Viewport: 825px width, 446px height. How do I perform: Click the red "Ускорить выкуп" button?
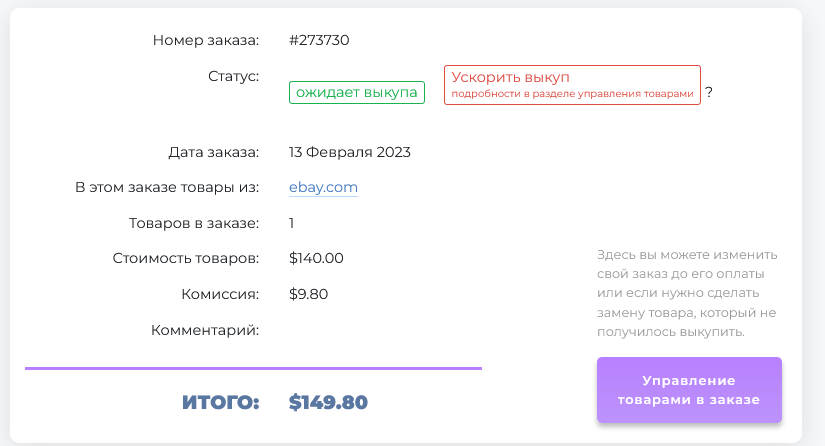click(x=572, y=85)
